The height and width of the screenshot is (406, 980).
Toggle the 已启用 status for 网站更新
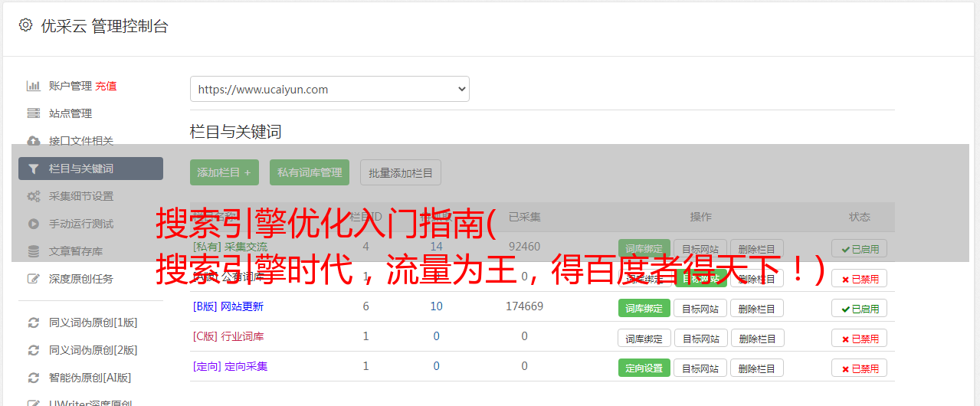(859, 308)
